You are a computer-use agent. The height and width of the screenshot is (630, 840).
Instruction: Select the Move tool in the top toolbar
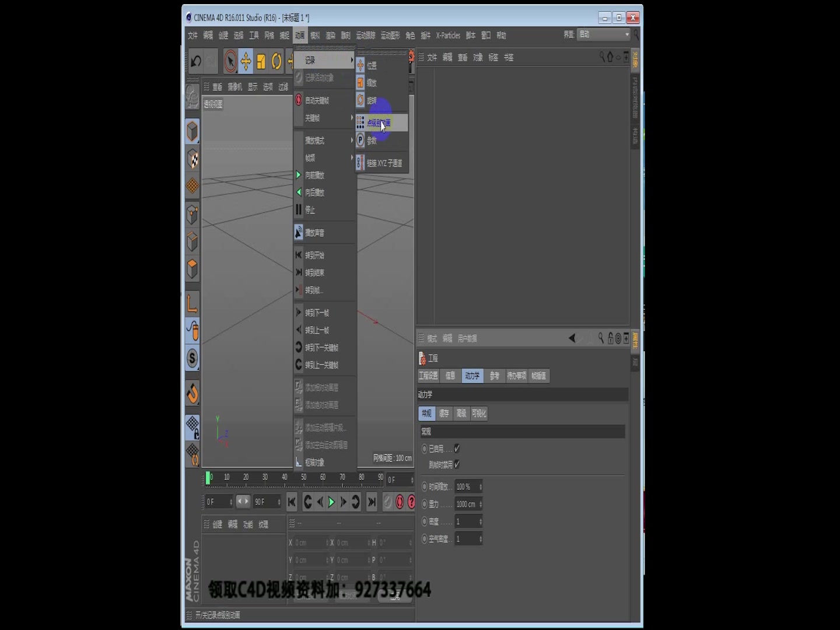coord(247,61)
